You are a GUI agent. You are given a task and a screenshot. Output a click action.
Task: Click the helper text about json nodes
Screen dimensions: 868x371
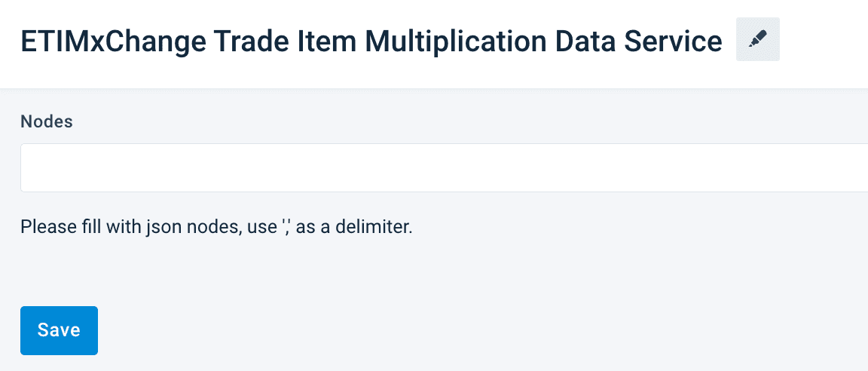(216, 227)
